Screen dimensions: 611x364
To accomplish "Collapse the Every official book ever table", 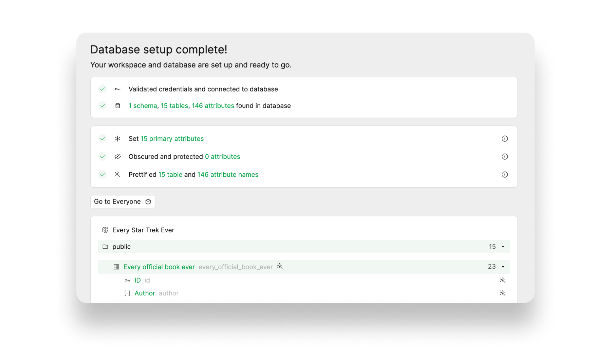I will point(503,267).
